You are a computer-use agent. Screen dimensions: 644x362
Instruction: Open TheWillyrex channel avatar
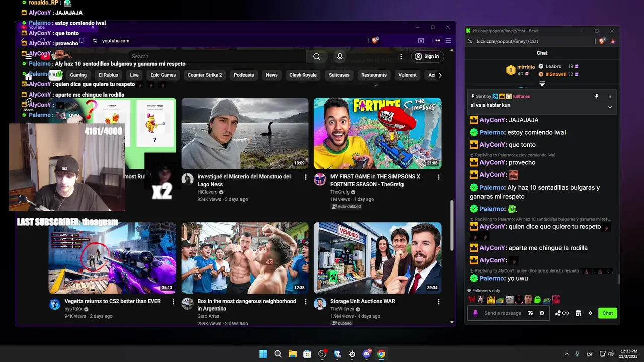pos(320,304)
